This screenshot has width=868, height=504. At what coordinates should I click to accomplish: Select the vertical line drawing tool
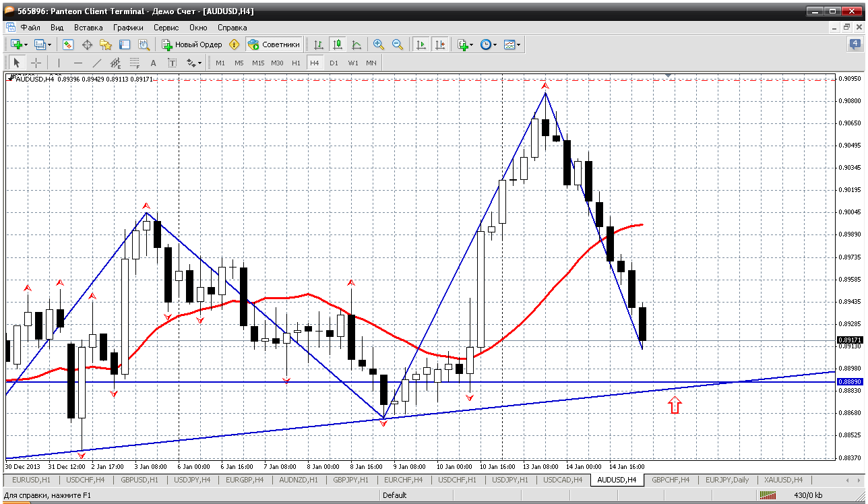[x=59, y=63]
